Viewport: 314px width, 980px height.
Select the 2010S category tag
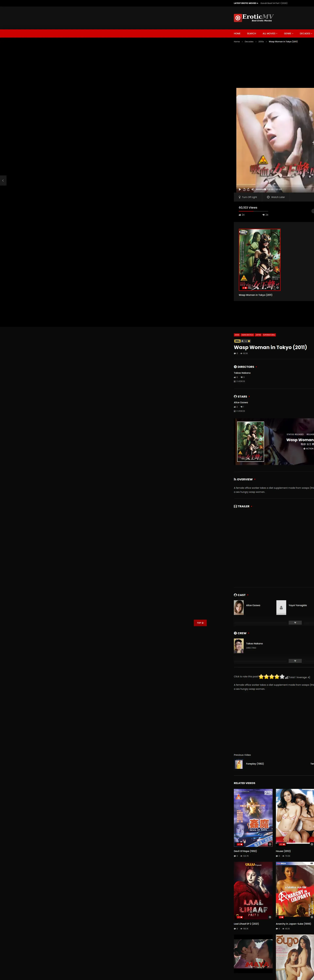click(237, 335)
